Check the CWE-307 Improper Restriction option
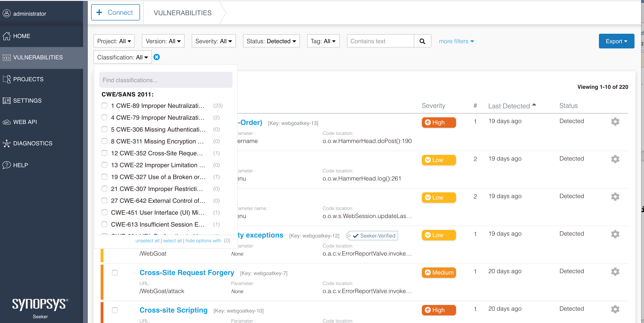Screen dimensions: 644x323 104,189
